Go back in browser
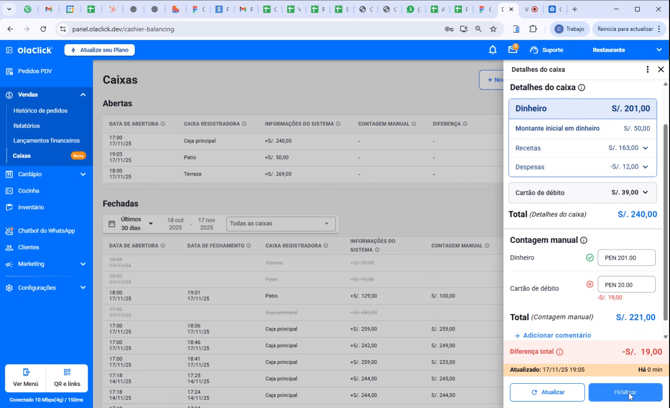Screen dimensions: 670x408 click(10, 29)
